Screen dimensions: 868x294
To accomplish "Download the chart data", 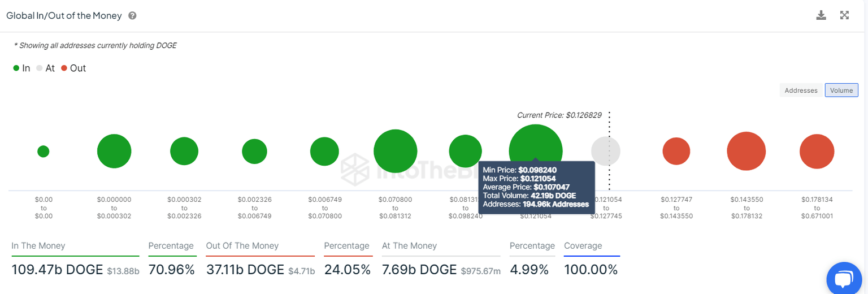I will [821, 15].
